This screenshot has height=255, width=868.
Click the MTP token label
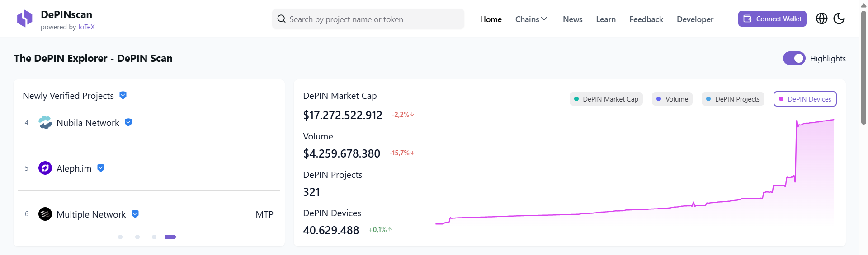264,214
